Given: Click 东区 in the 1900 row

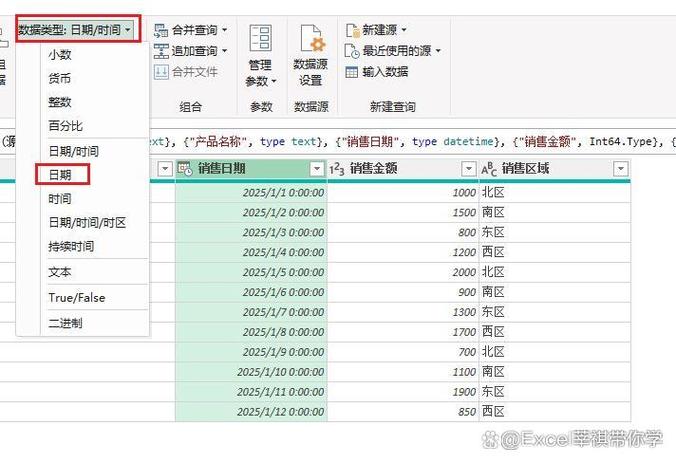Looking at the screenshot, I should (555, 392).
